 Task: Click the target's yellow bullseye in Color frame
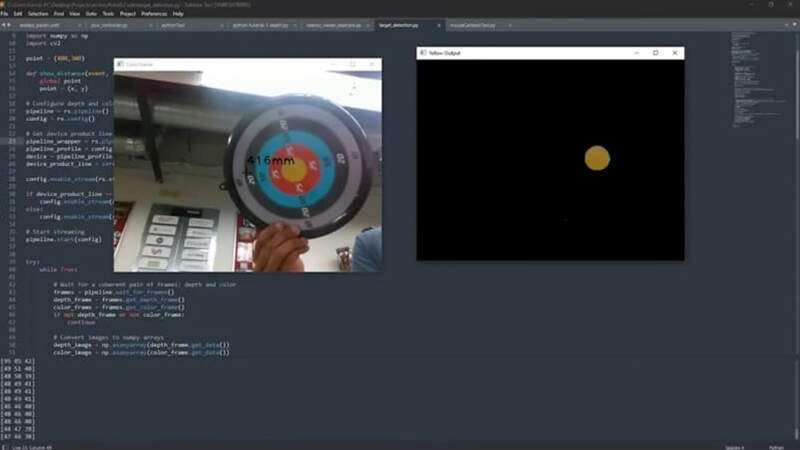[x=294, y=170]
